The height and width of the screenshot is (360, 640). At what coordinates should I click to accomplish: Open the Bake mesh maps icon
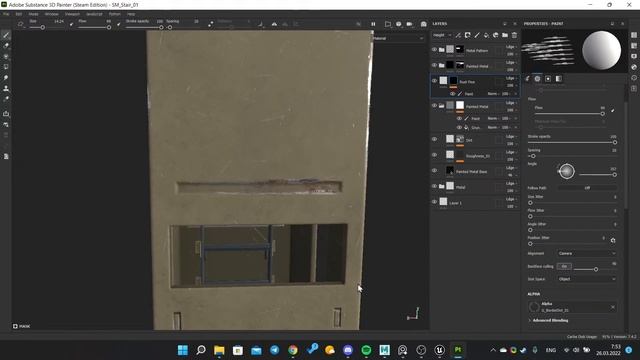(x=6, y=114)
